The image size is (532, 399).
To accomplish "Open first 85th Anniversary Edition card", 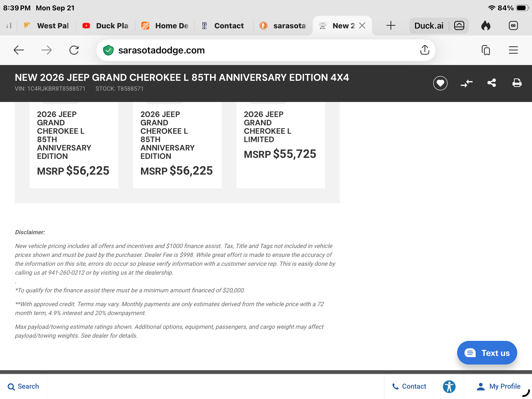I will point(74,145).
